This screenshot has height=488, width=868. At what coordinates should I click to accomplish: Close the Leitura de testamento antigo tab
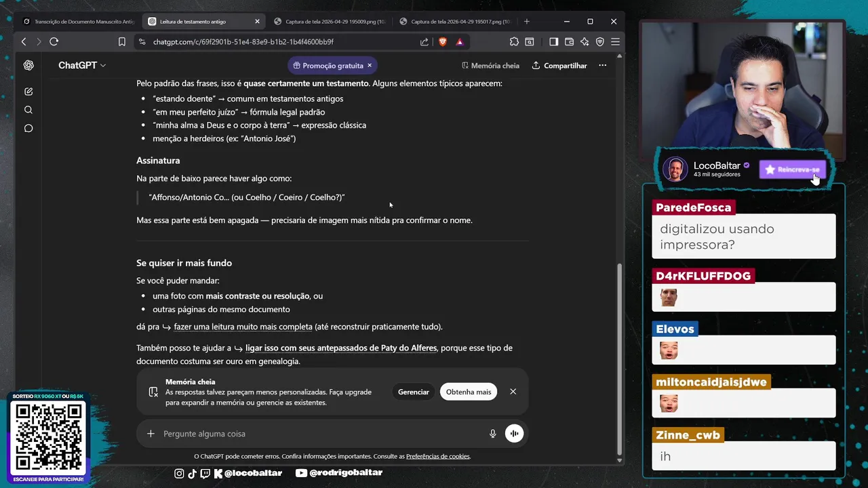(257, 22)
